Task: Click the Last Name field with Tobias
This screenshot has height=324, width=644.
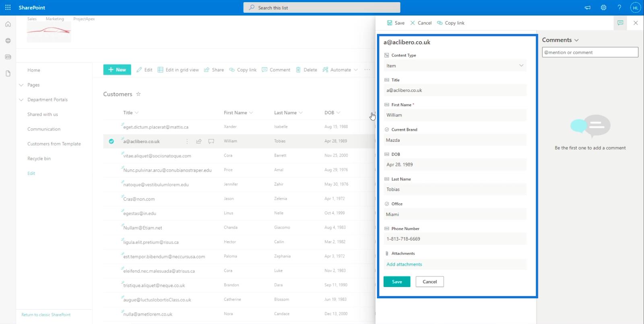Action: 455,189
